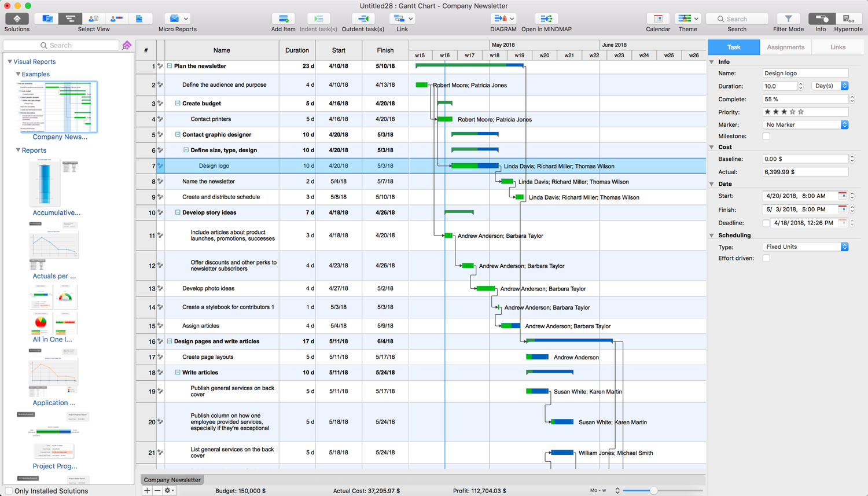Switch to the Links tab
The image size is (868, 496).
[x=837, y=47]
